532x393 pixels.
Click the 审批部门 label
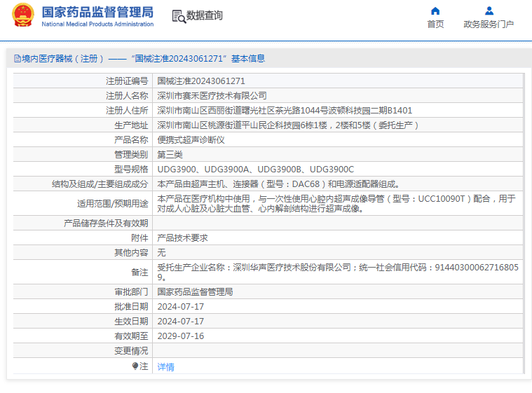pyautogui.click(x=131, y=291)
